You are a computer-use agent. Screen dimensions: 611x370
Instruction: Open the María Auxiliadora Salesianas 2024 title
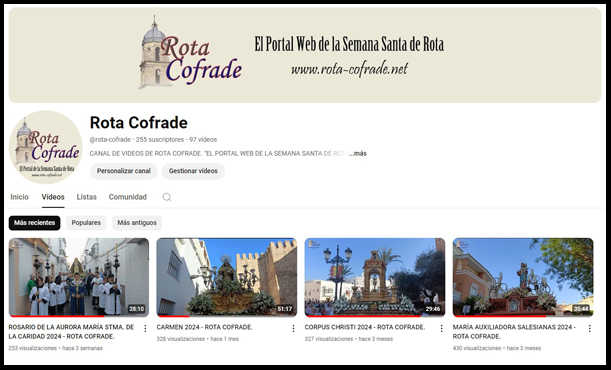514,332
